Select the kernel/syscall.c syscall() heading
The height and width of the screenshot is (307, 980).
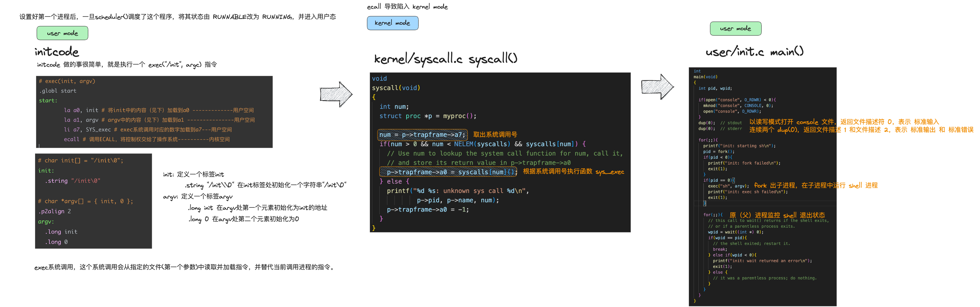tap(445, 59)
